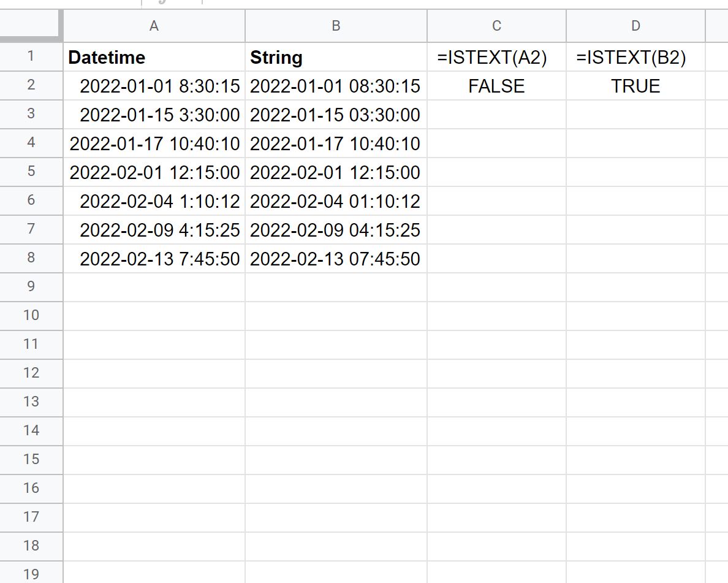Select the datetime value 2022-02-01 12:15:00
The height and width of the screenshot is (583, 728).
(x=153, y=172)
